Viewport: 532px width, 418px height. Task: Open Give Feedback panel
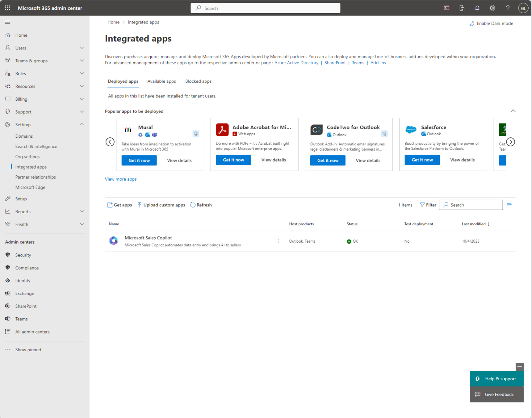496,394
